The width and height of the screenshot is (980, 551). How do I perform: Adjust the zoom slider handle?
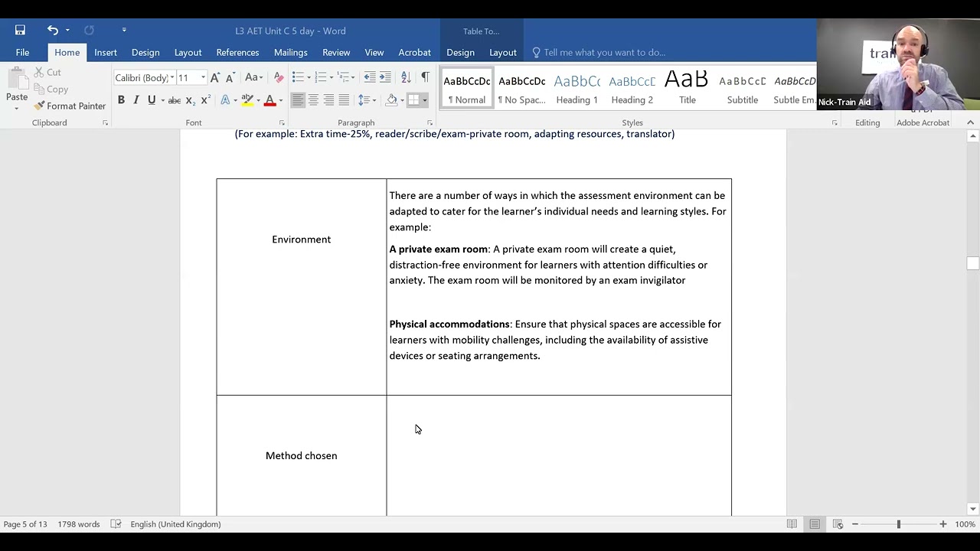(x=899, y=524)
